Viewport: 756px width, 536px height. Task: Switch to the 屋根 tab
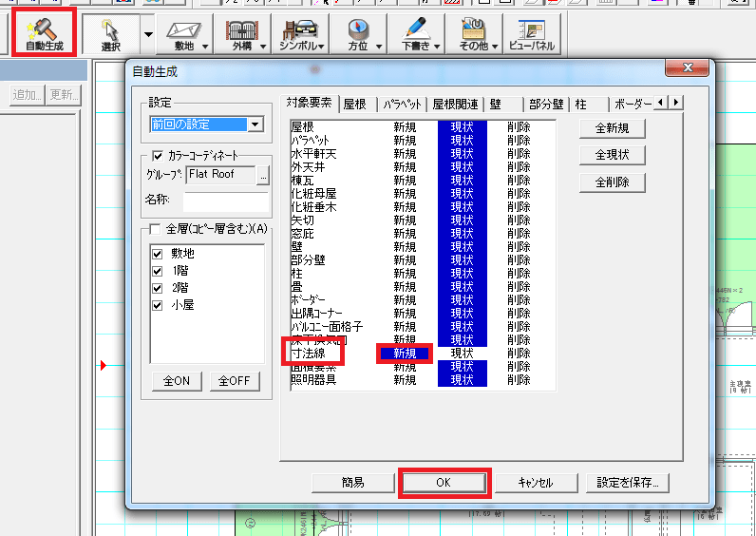(354, 105)
